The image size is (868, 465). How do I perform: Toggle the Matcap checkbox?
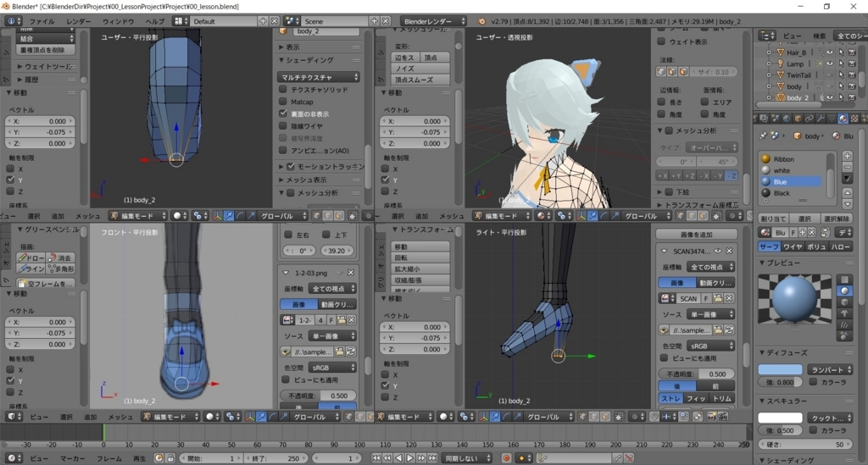pos(283,101)
